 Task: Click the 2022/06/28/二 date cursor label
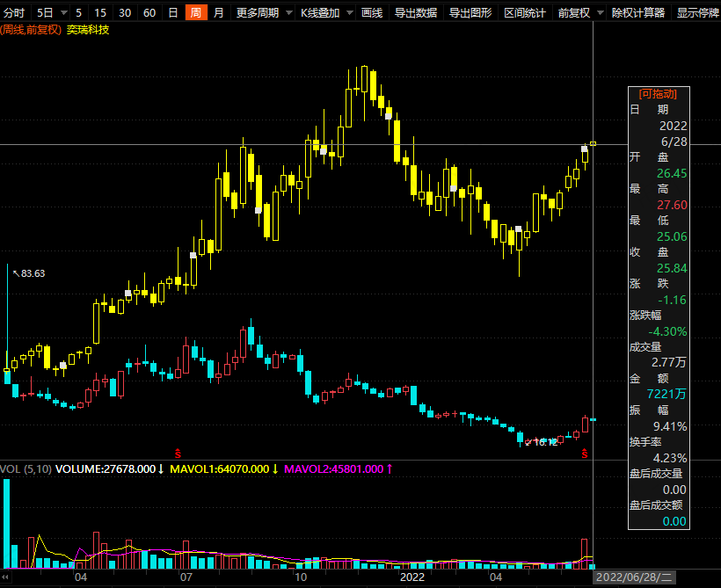[634, 577]
